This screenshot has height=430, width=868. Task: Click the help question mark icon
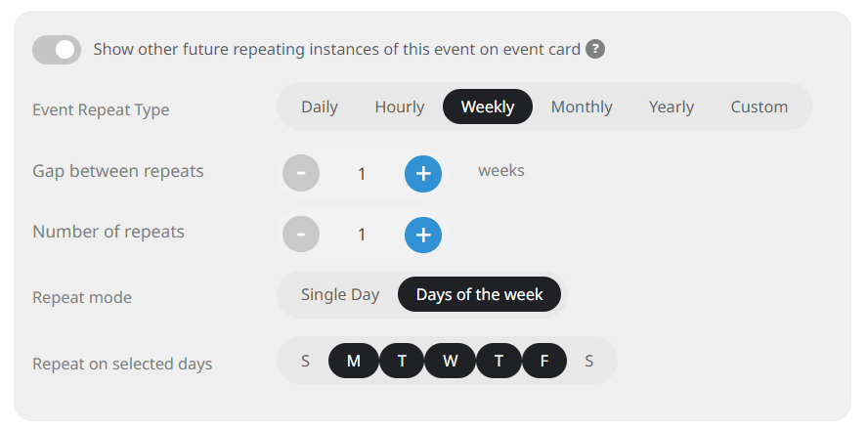[595, 49]
